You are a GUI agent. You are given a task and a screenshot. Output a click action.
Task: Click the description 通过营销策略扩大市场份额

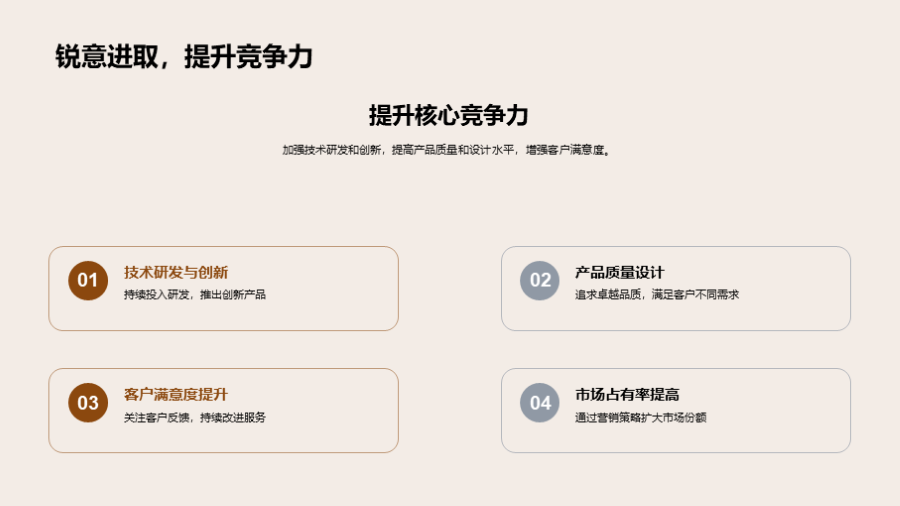(641, 417)
